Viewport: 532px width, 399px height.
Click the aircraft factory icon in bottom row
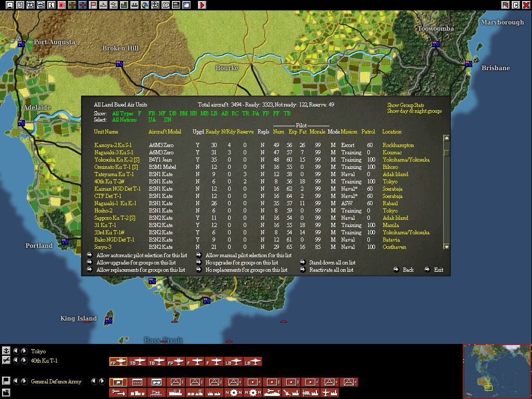pos(330,393)
